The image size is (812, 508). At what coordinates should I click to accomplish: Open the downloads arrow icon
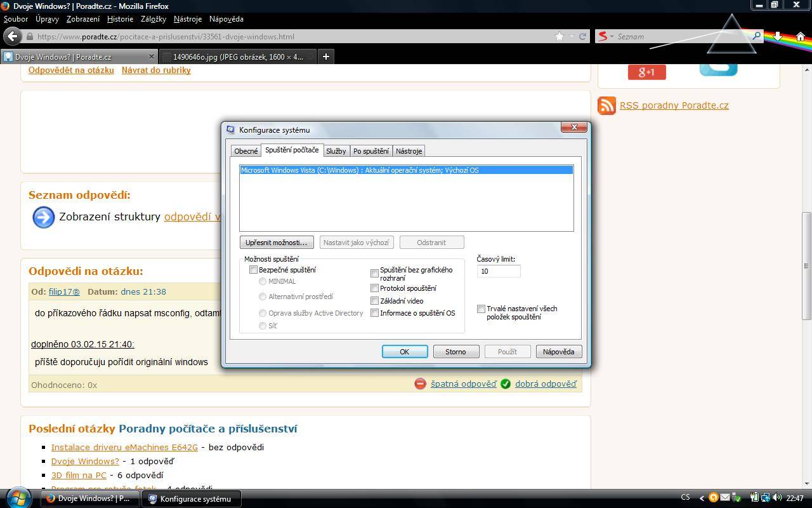778,36
